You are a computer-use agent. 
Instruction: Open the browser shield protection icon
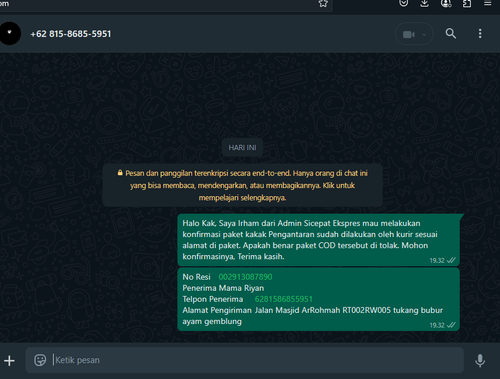click(x=404, y=3)
